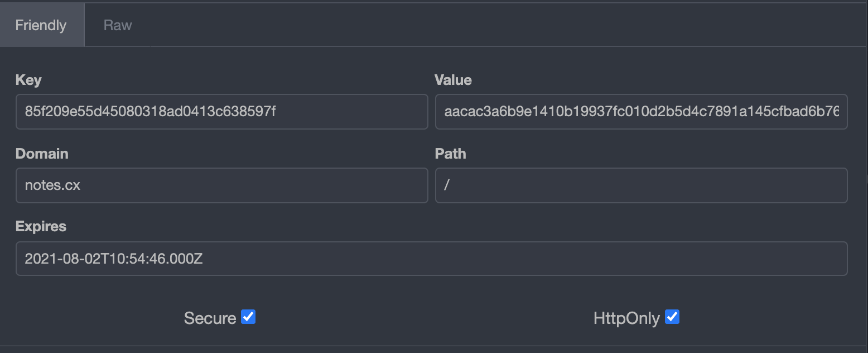Click the Path field label
Screen dimensions: 868x353
[x=450, y=154]
